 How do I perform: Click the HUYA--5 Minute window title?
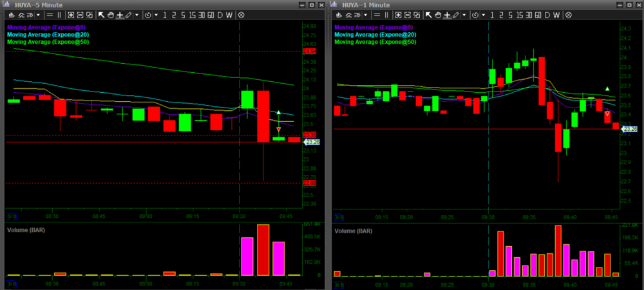pos(38,4)
